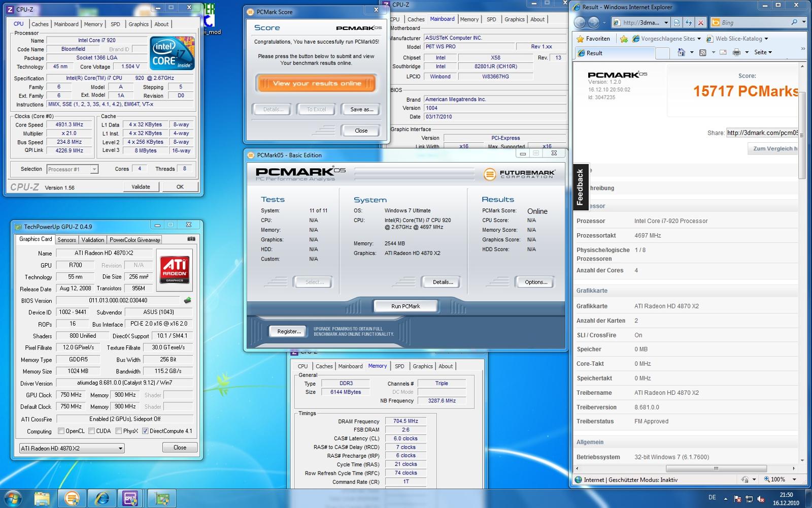Viewport: 812px width, 508px height.
Task: Open the Windows Start orb
Action: point(12,498)
